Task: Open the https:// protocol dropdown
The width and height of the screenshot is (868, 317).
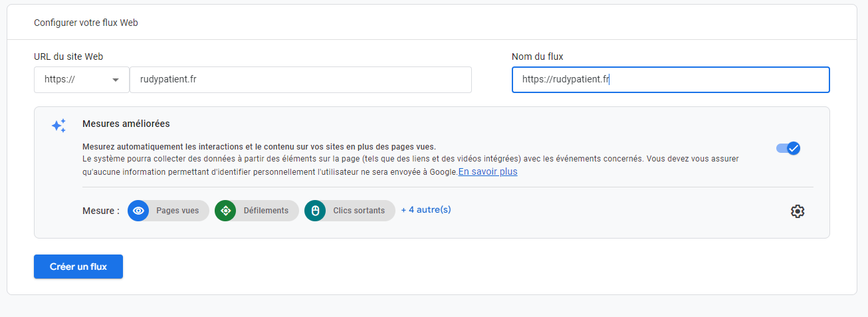Action: click(81, 80)
